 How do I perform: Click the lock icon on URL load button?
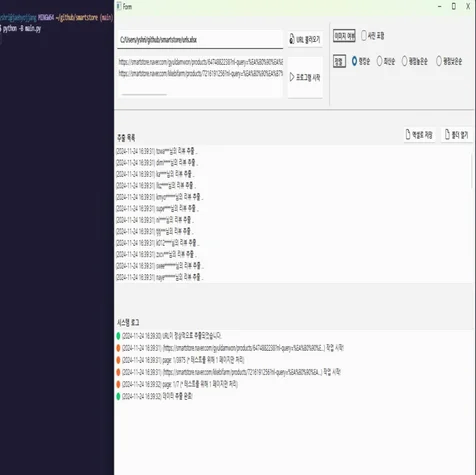click(x=292, y=39)
